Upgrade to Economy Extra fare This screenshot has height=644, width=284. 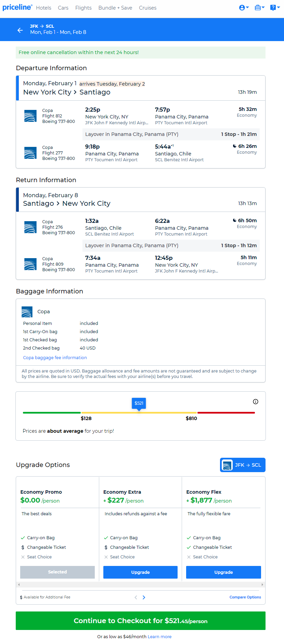coord(140,572)
